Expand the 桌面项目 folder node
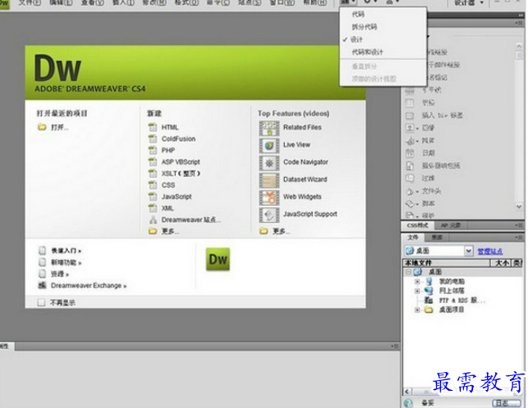Image resolution: width=532 pixels, height=408 pixels. (417, 310)
